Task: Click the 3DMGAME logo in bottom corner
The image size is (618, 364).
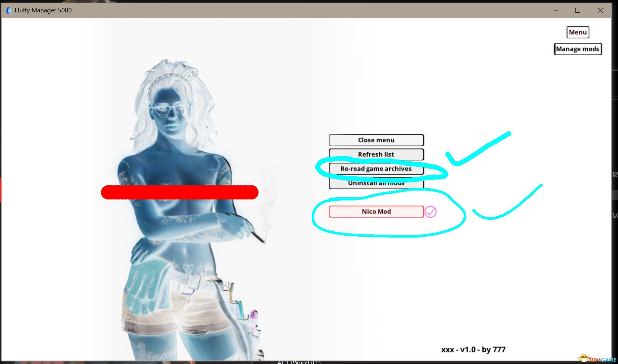Action: [598, 359]
